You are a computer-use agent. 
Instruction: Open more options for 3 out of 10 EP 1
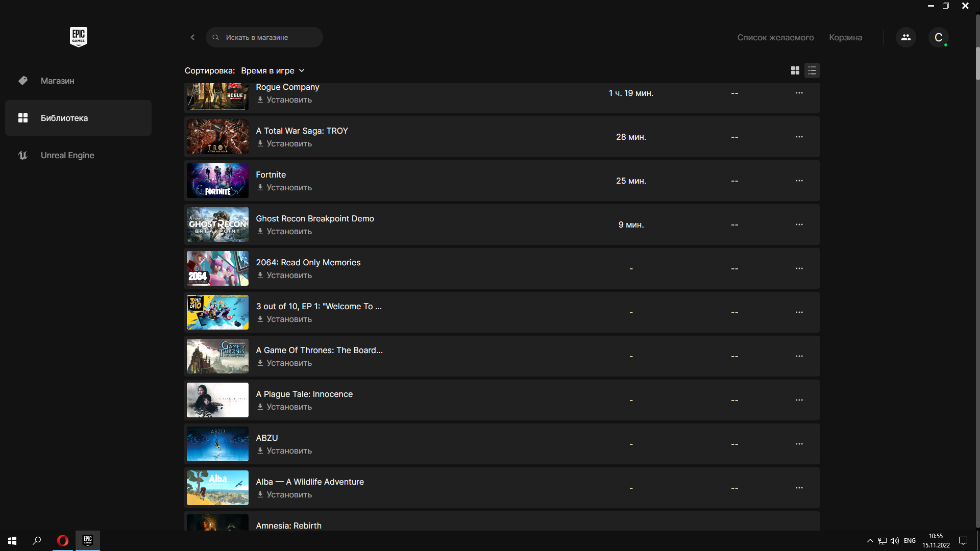click(799, 312)
